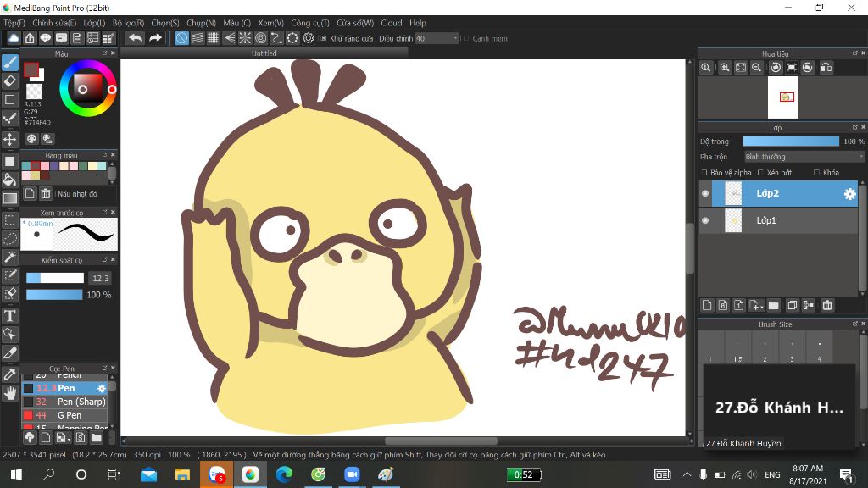Select the Hand tool
868x488 pixels.
[x=10, y=393]
